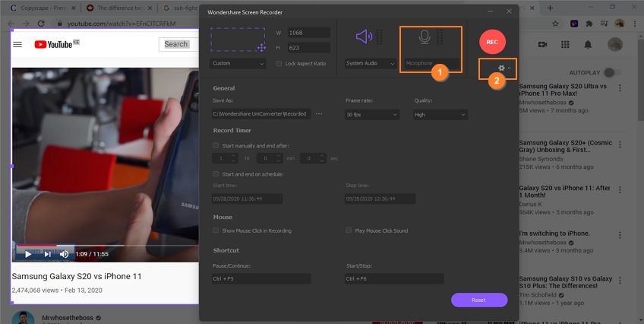Click the microphone icon in recorder
Screen dimensions: 644x324
(x=425, y=37)
